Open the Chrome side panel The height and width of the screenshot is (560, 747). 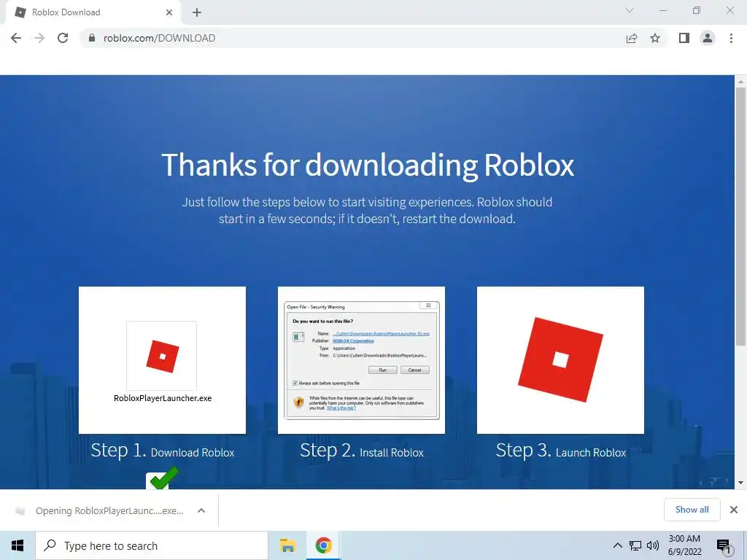(x=684, y=38)
